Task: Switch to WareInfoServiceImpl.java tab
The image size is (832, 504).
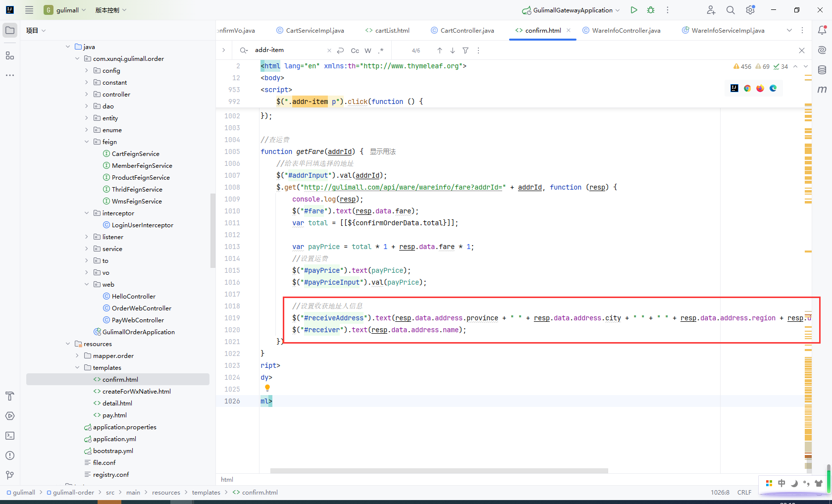Action: pos(723,30)
